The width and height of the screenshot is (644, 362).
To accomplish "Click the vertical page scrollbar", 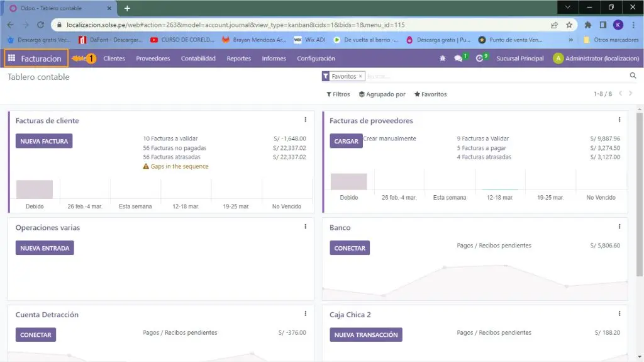I will coord(640,189).
